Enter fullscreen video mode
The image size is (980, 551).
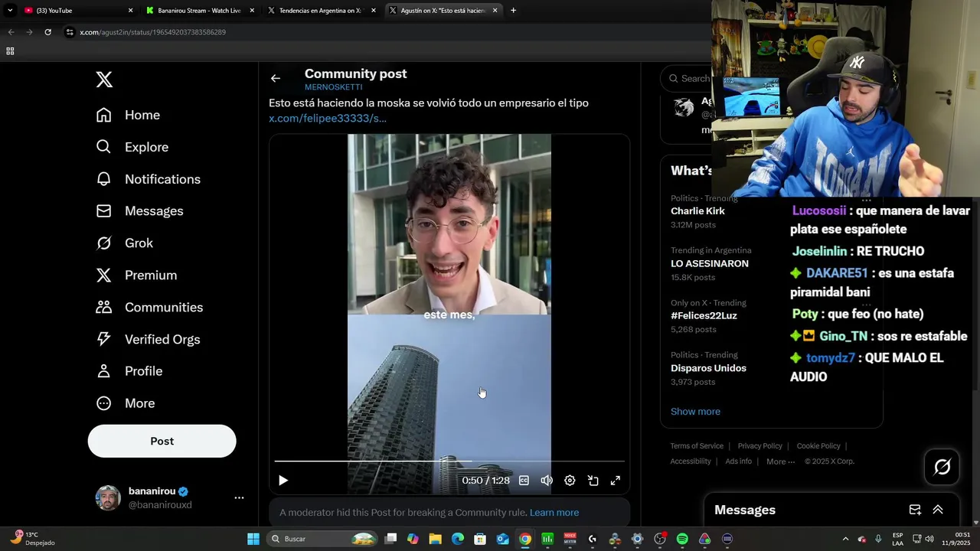pos(616,481)
